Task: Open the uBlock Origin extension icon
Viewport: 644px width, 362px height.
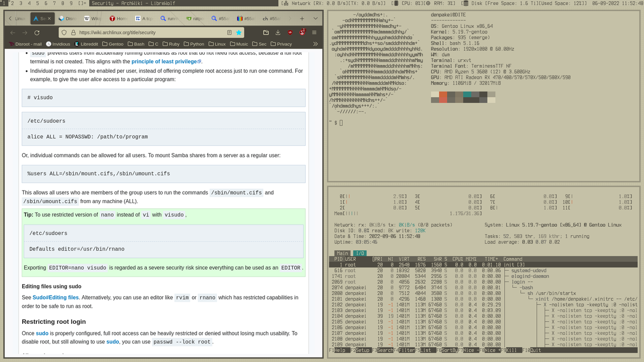Action: (x=290, y=32)
